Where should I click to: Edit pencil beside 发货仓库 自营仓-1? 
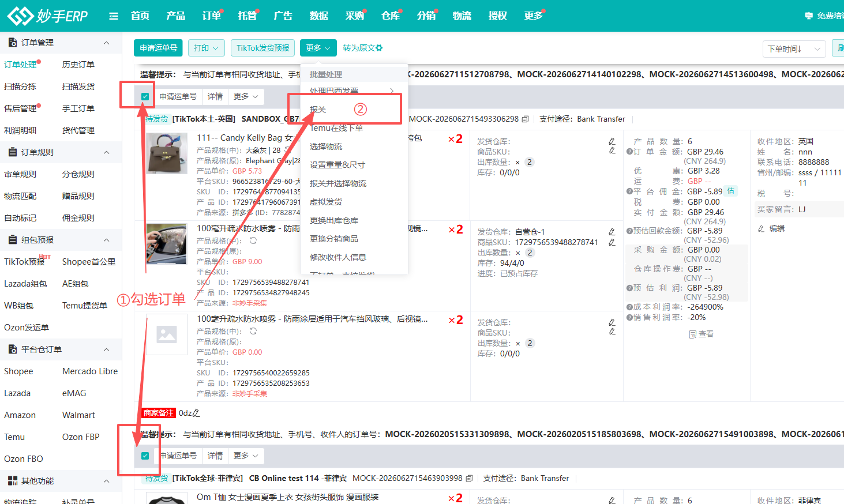612,232
